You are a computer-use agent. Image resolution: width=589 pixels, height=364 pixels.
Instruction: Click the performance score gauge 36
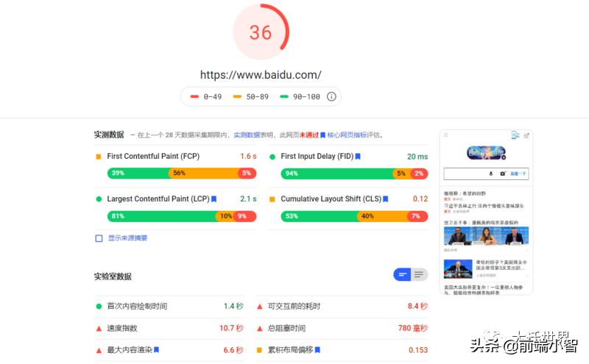261,32
